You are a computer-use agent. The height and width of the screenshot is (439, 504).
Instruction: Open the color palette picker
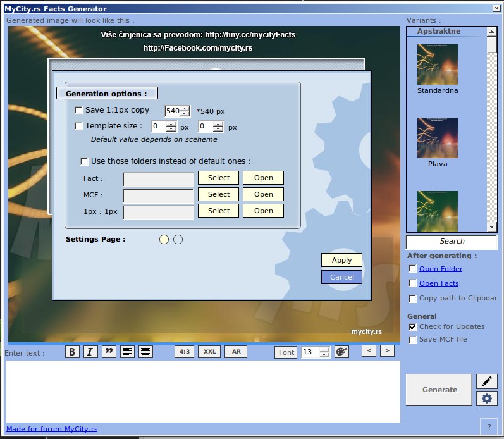[341, 352]
